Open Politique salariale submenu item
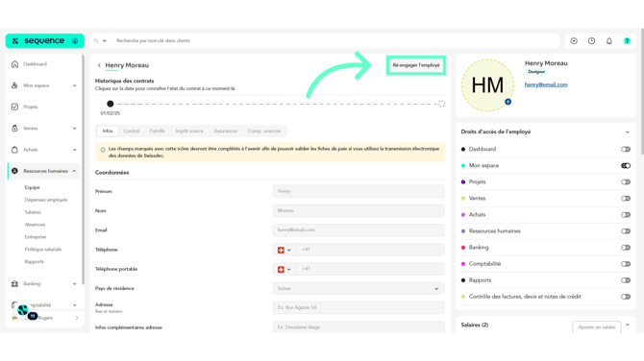644x361 pixels. (43, 249)
